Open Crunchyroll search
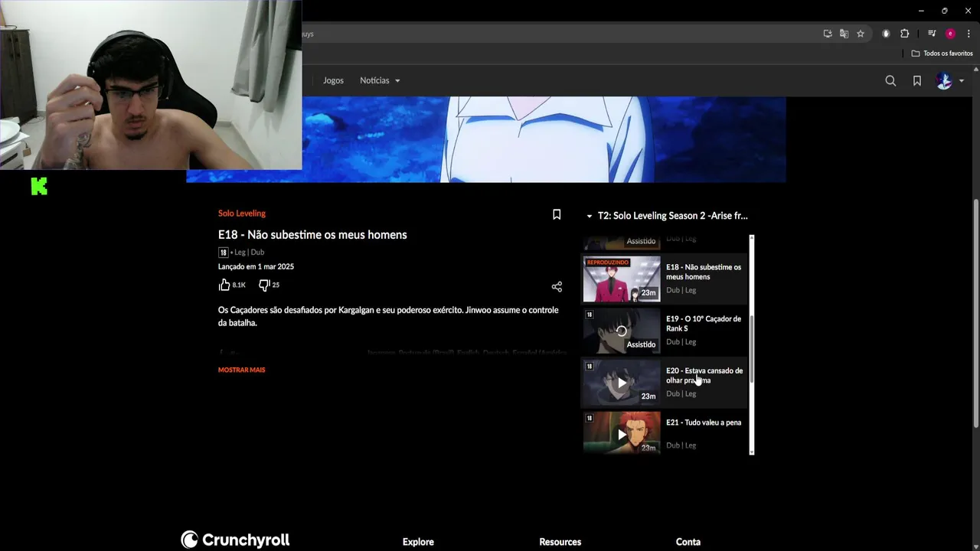This screenshot has width=980, height=551. click(890, 80)
